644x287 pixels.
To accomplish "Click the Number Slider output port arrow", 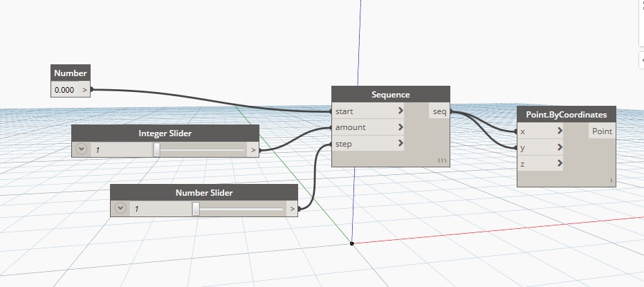I will [292, 208].
